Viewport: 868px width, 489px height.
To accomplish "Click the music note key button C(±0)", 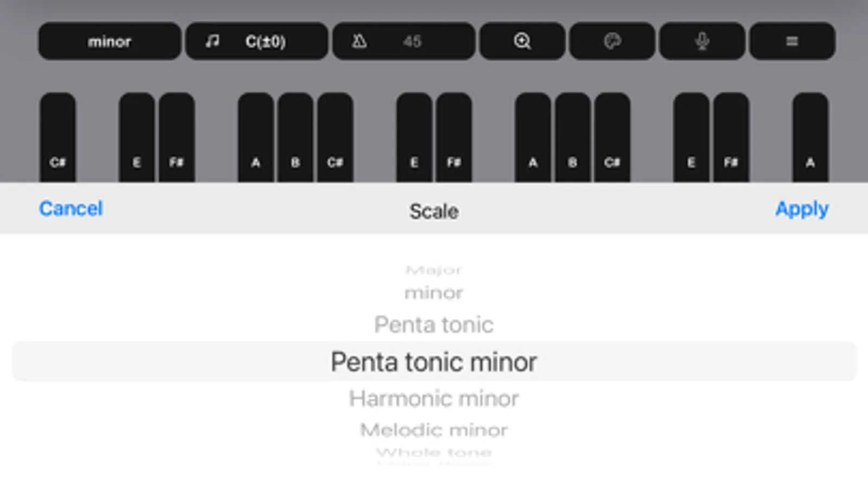I will tap(256, 41).
